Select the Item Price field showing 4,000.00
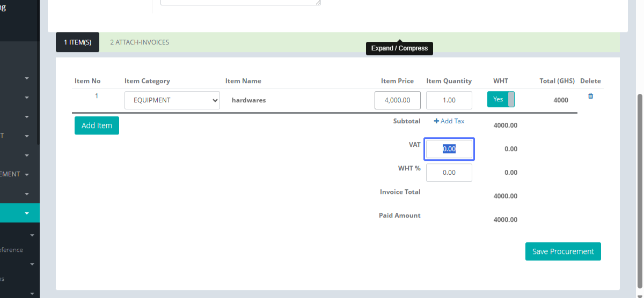The image size is (644, 298). [397, 100]
